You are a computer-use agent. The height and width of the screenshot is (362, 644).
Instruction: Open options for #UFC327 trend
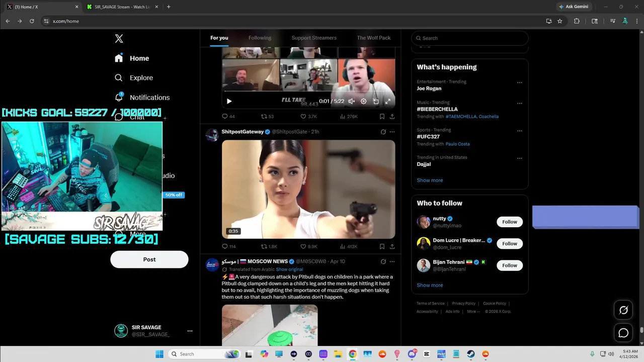pyautogui.click(x=520, y=131)
